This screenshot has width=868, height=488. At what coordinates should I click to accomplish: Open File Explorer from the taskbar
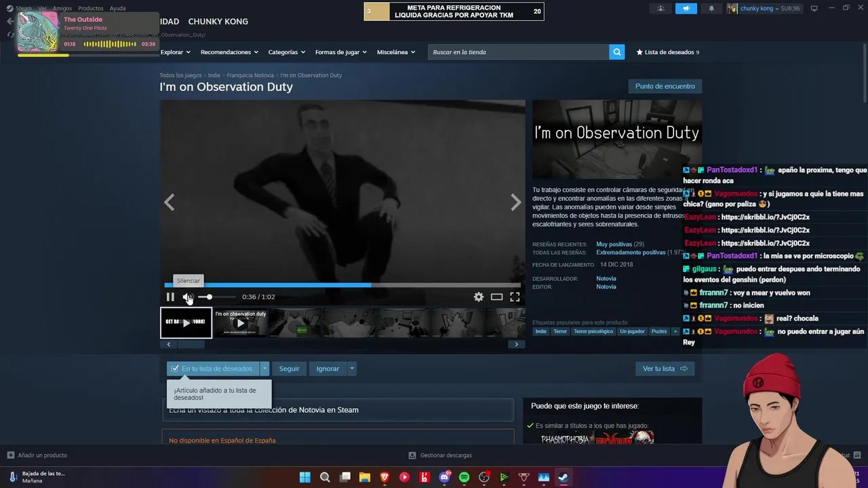pos(365,477)
